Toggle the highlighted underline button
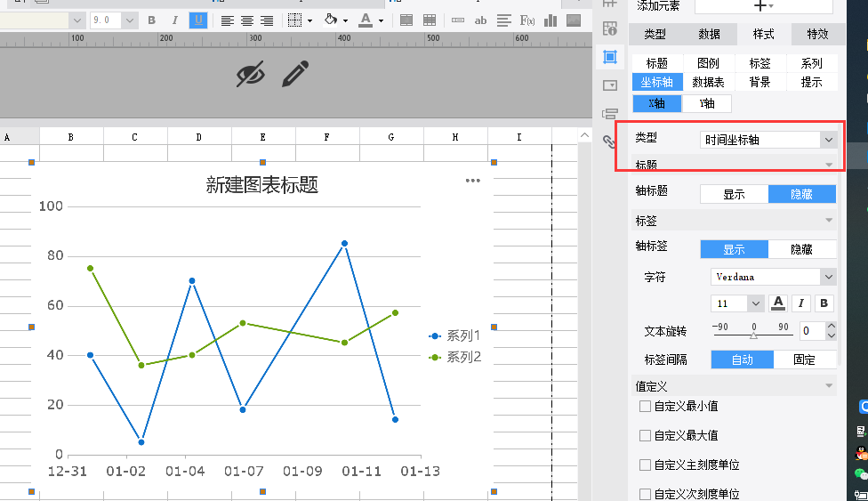 tap(198, 20)
